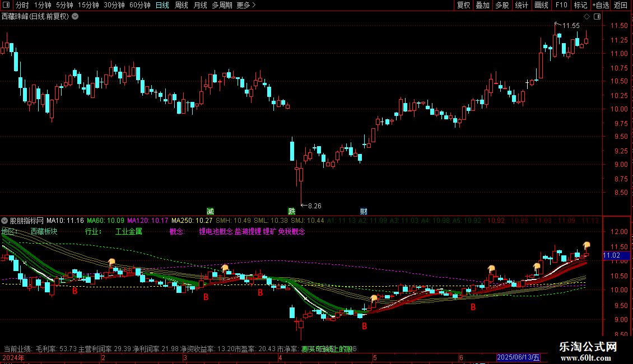Click the 2025/06/13/五 date marker
This screenshot has height=364, width=633.
point(518,357)
